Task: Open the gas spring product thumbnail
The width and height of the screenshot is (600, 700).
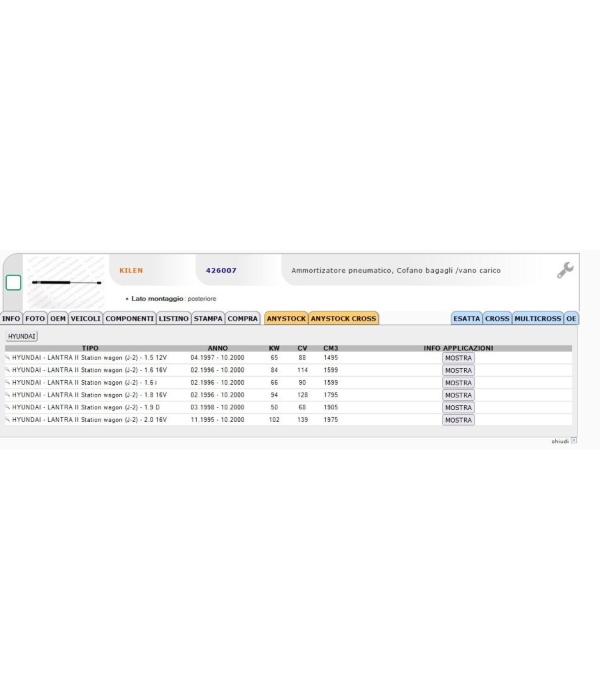Action: point(66,282)
